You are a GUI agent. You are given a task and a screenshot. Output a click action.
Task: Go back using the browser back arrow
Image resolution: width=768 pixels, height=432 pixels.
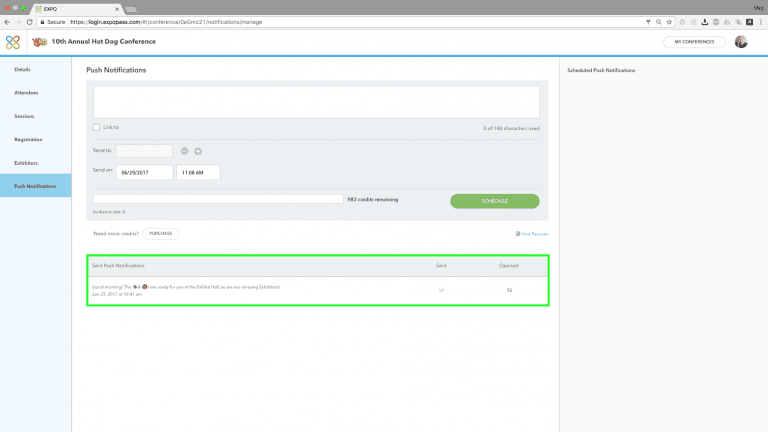pos(7,21)
